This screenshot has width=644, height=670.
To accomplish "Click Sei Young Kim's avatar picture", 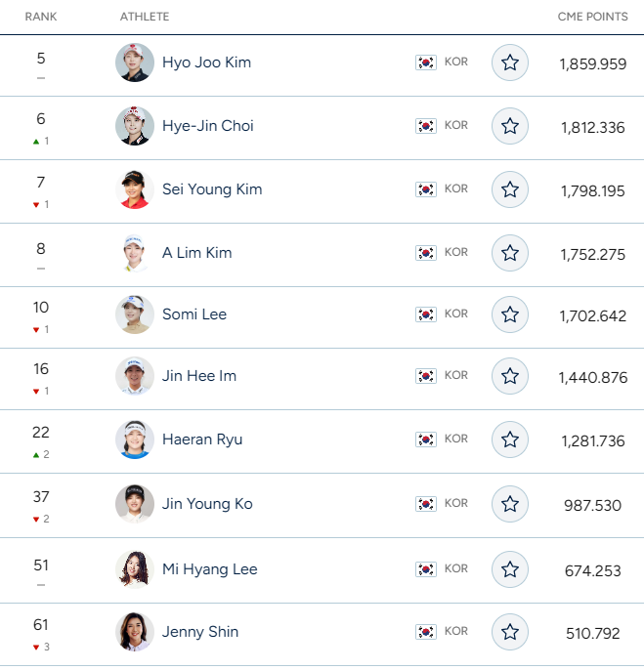I will pyautogui.click(x=135, y=189).
